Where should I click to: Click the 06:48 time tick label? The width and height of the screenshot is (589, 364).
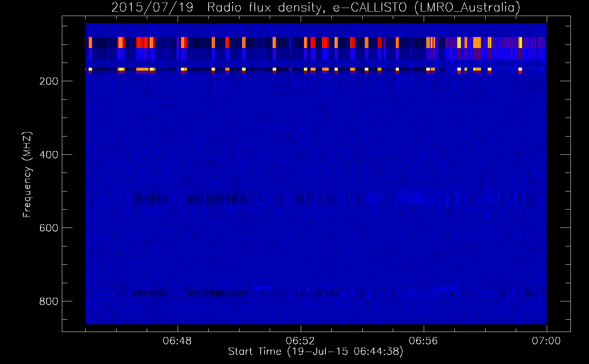point(177,341)
